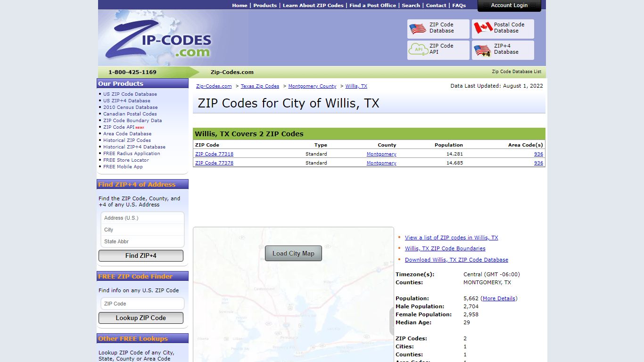This screenshot has height=362, width=644.
Task: Click population value 14,281
Action: (x=454, y=154)
